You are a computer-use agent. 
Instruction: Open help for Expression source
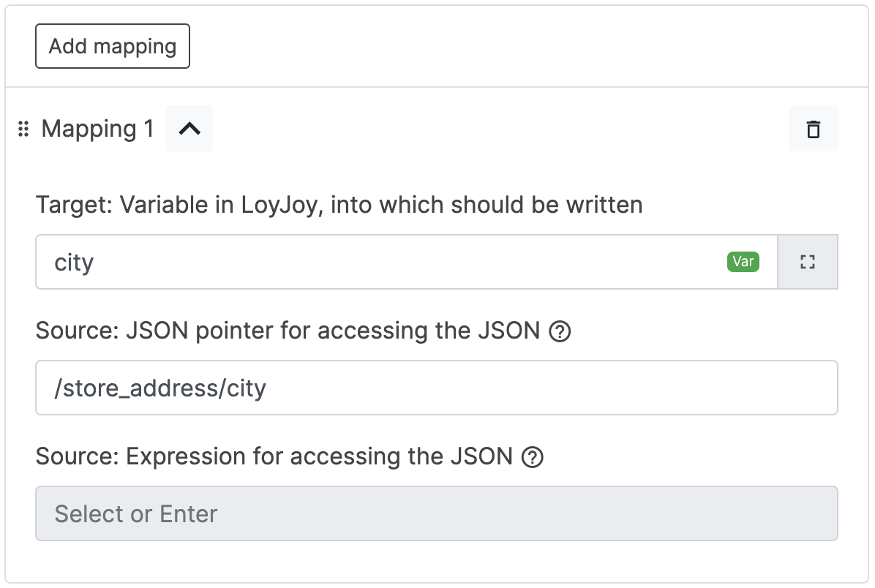tap(533, 458)
